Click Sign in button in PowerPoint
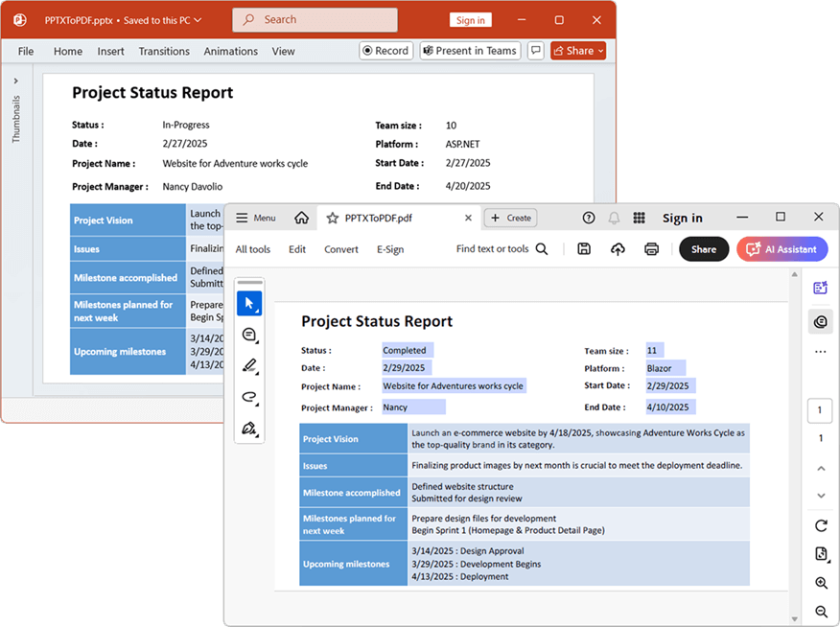Viewport: 840px width, 627px height. click(471, 20)
